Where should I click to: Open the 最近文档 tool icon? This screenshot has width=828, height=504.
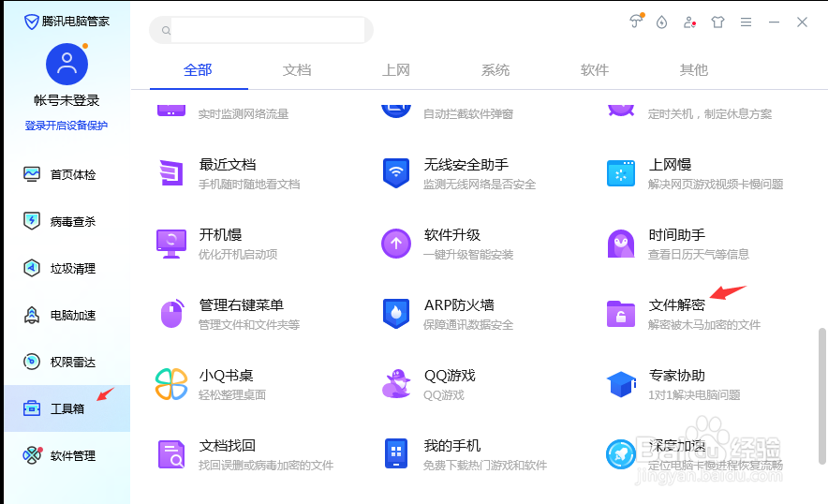pyautogui.click(x=171, y=172)
